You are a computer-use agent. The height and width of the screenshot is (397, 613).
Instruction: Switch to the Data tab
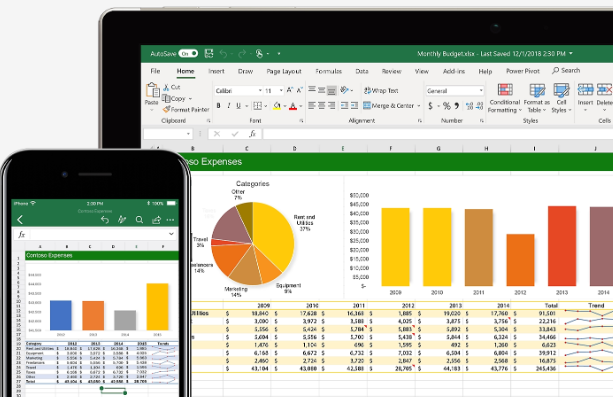[362, 71]
